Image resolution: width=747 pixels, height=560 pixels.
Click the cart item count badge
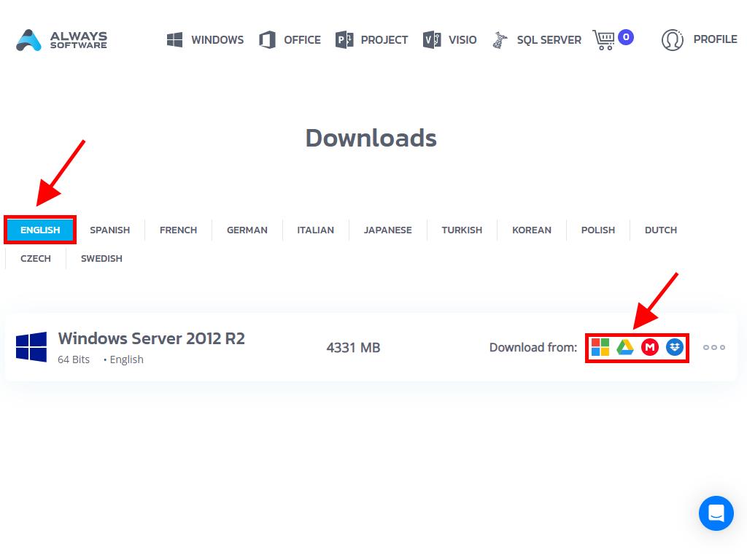626,37
